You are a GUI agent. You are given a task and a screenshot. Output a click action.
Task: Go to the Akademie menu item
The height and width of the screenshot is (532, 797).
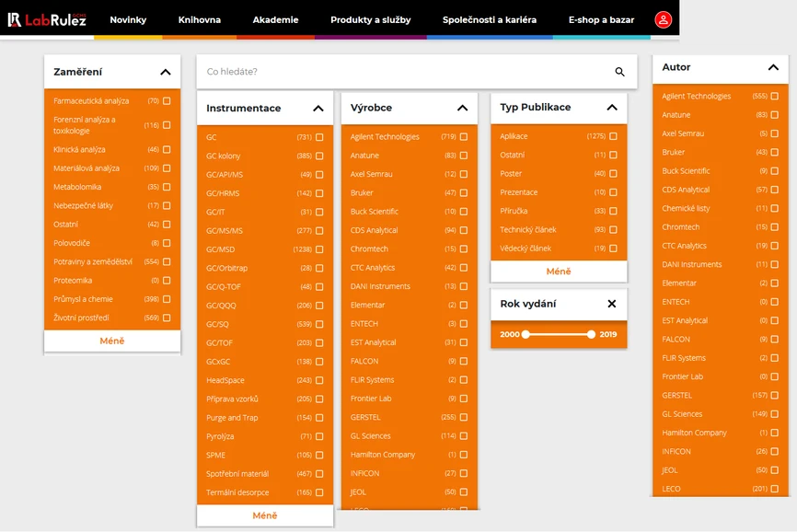pyautogui.click(x=275, y=19)
